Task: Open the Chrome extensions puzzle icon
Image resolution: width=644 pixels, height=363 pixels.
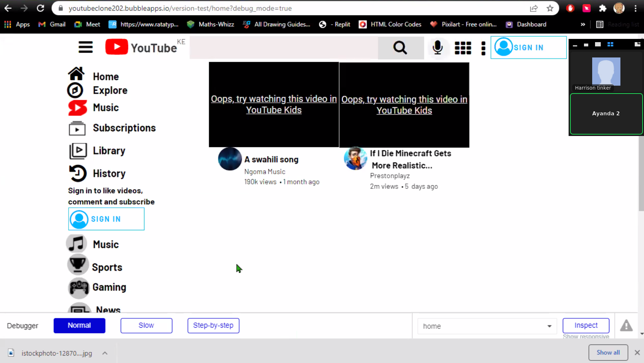Action: click(603, 8)
